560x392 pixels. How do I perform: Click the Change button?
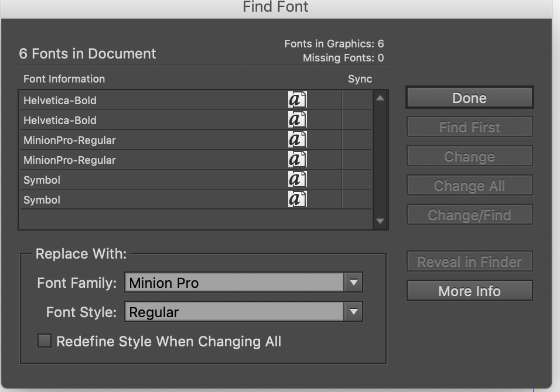pos(469,156)
